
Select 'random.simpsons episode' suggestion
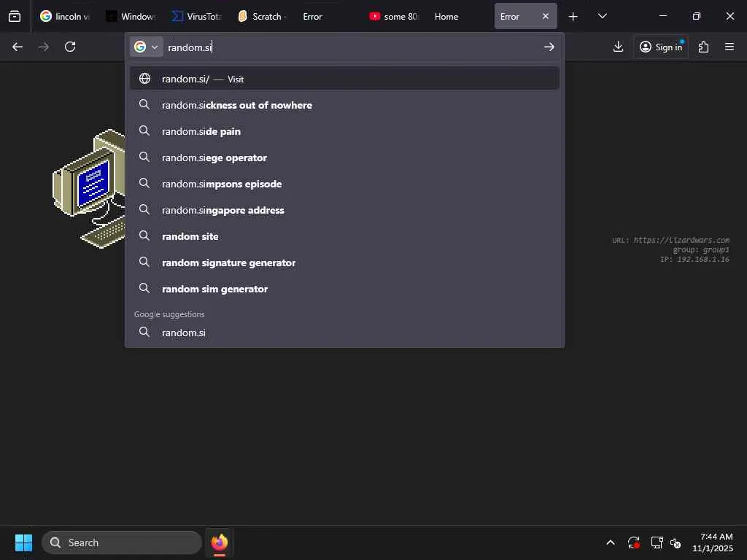[x=344, y=183]
